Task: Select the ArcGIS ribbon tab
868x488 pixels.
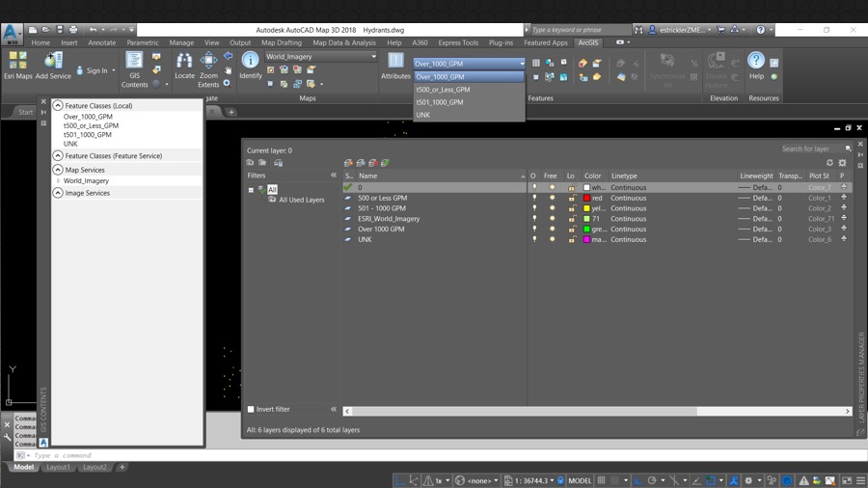Action: coord(588,42)
